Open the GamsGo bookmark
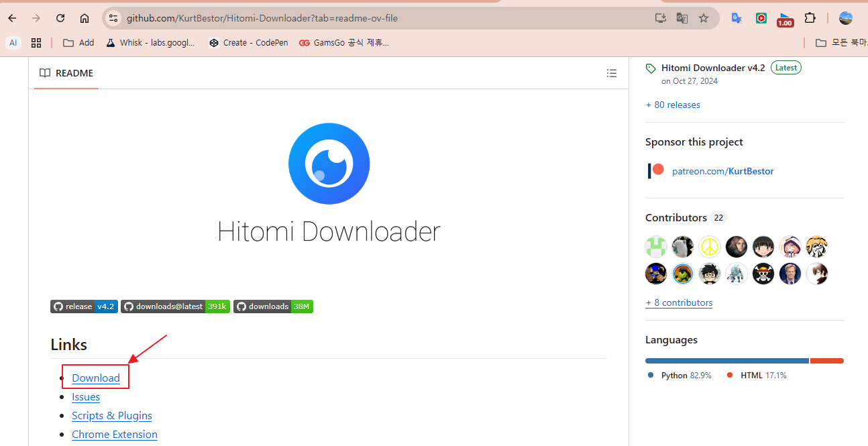 [x=343, y=42]
